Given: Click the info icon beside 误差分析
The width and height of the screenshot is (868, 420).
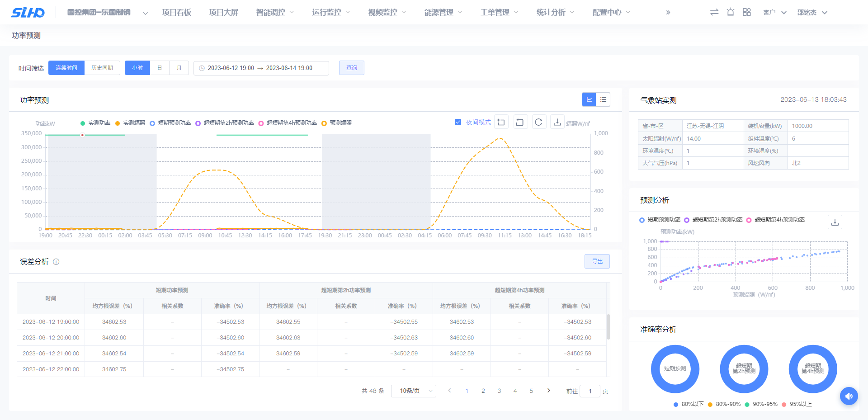Looking at the screenshot, I should (56, 262).
